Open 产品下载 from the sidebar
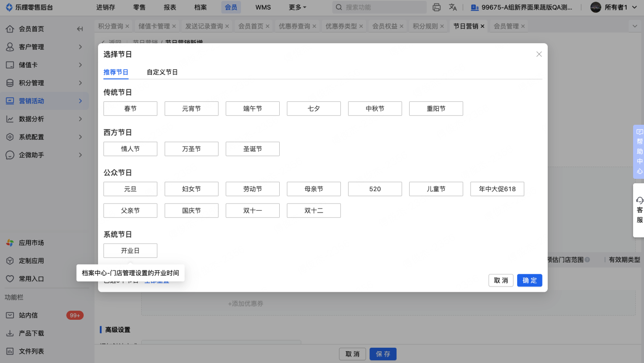The width and height of the screenshot is (644, 363). pos(31,333)
